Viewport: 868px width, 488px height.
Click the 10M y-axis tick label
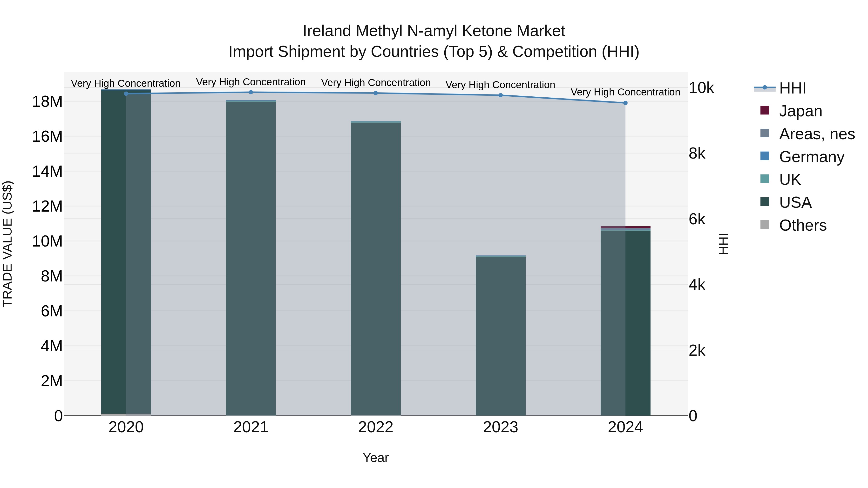click(47, 241)
